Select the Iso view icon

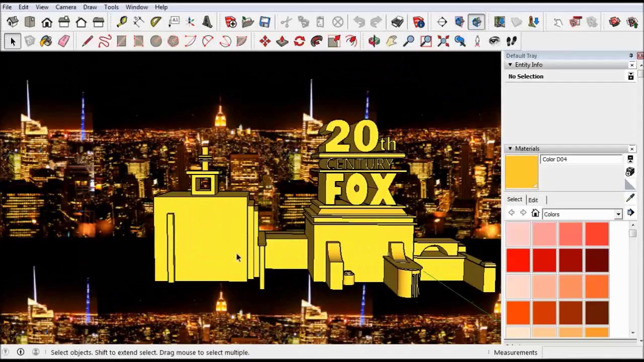pyautogui.click(x=13, y=22)
